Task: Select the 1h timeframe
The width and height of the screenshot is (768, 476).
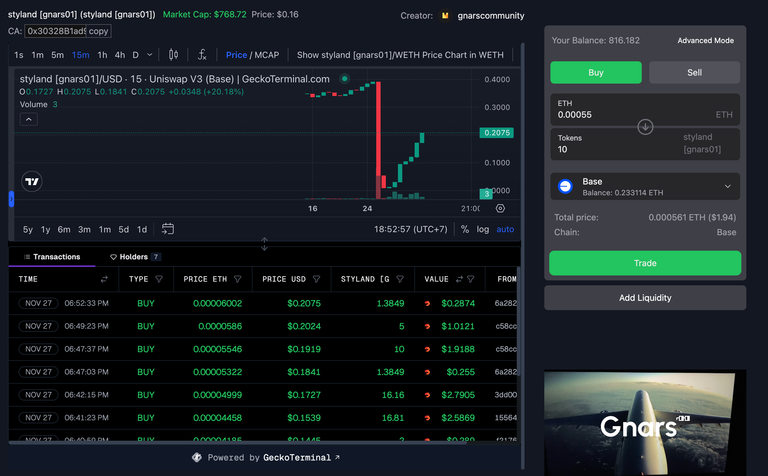Action: (x=102, y=55)
